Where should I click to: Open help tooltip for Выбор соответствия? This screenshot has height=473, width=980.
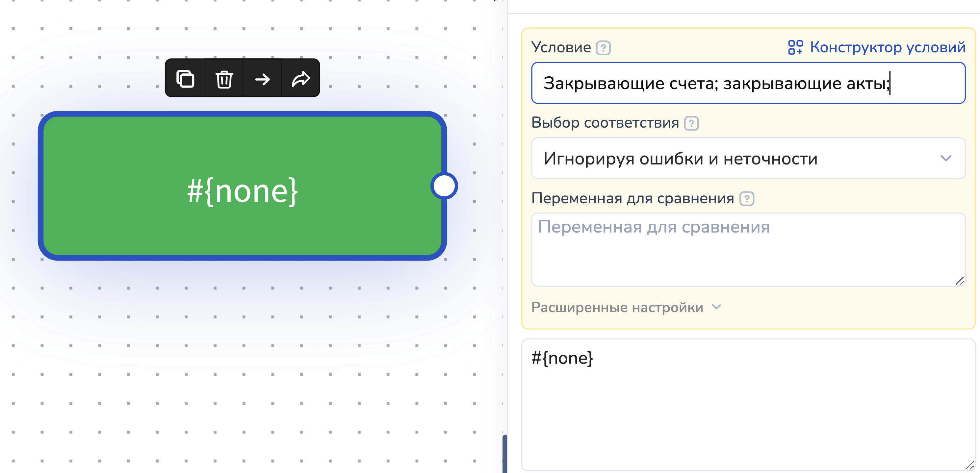point(691,123)
